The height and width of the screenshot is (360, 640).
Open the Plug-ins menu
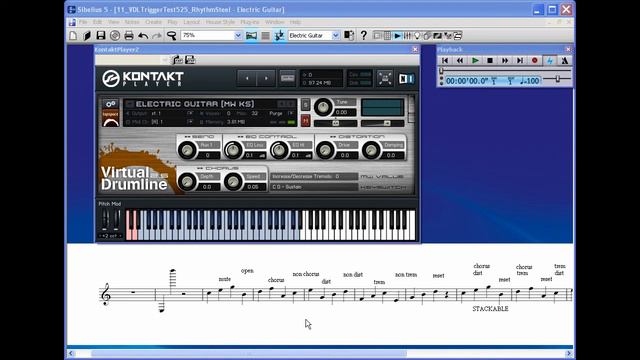(250, 22)
